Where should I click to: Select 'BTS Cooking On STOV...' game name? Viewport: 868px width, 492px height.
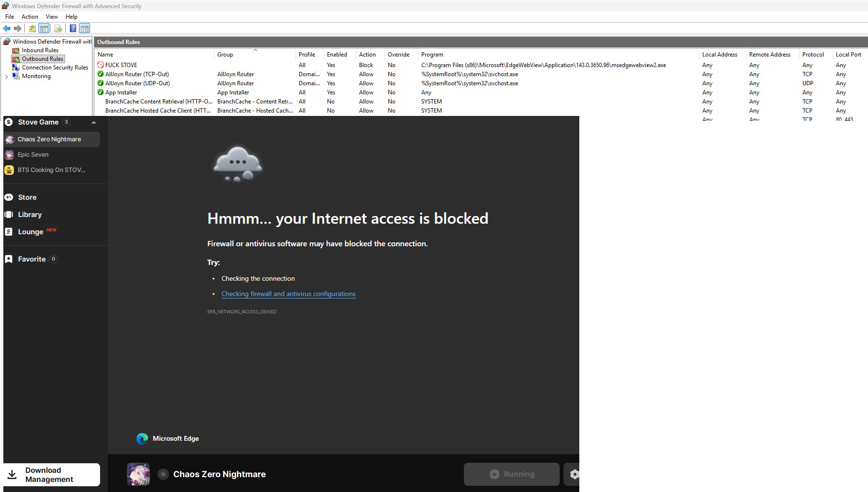pos(51,170)
